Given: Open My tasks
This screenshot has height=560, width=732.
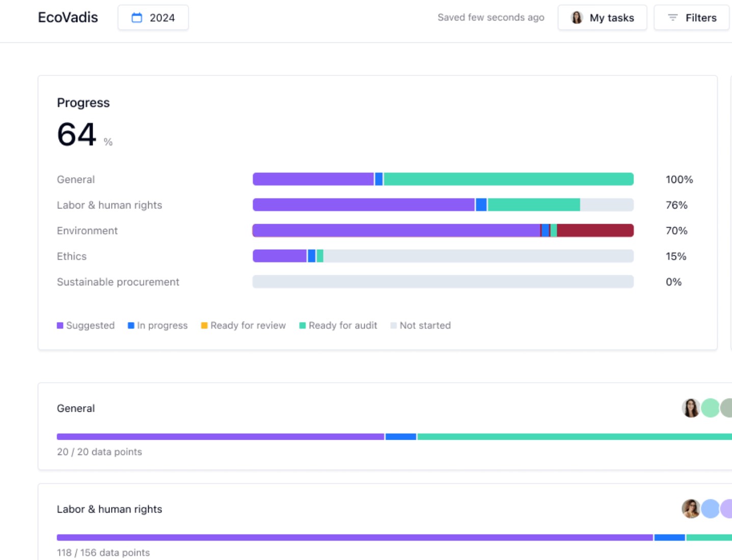Looking at the screenshot, I should [x=602, y=18].
